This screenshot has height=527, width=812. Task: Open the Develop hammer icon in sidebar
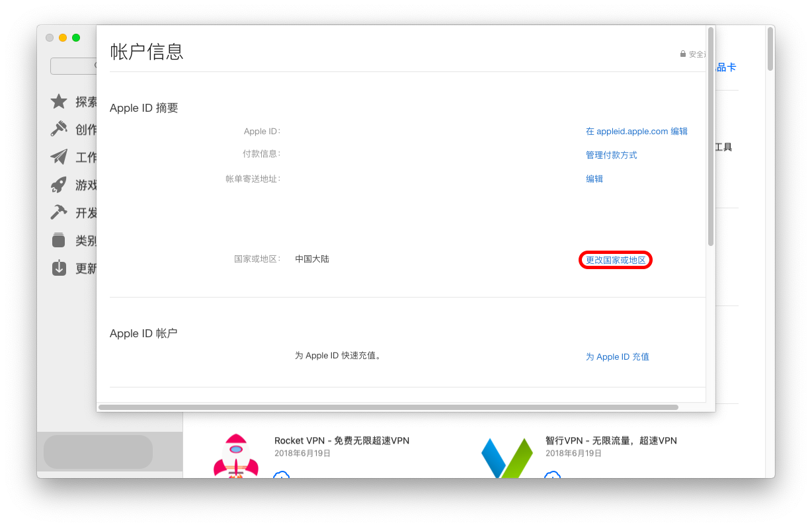[59, 213]
